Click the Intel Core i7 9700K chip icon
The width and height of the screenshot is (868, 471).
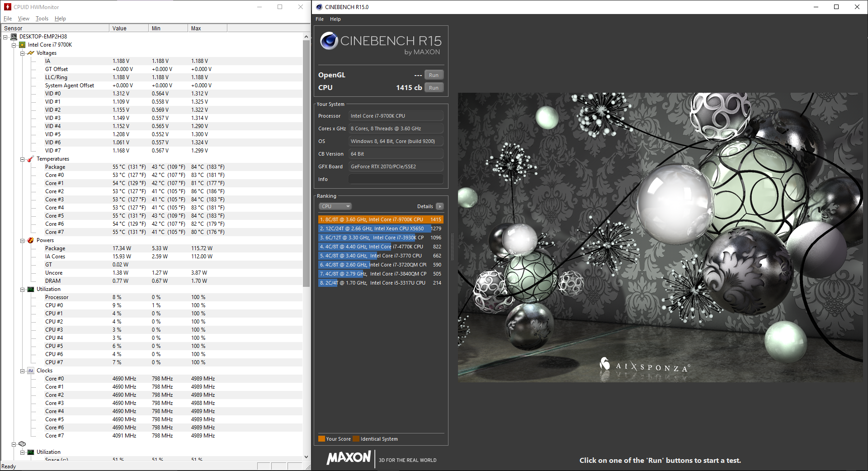click(x=22, y=45)
